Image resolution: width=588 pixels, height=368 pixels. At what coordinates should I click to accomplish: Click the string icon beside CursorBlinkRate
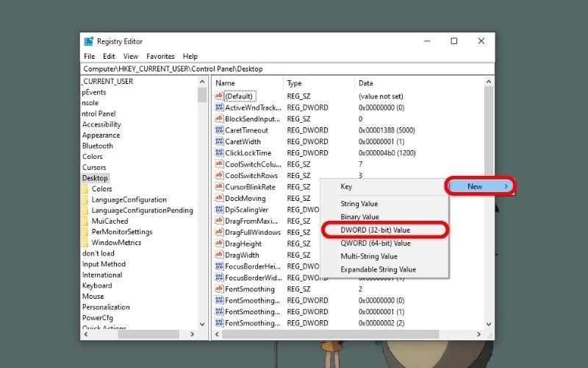pos(219,187)
